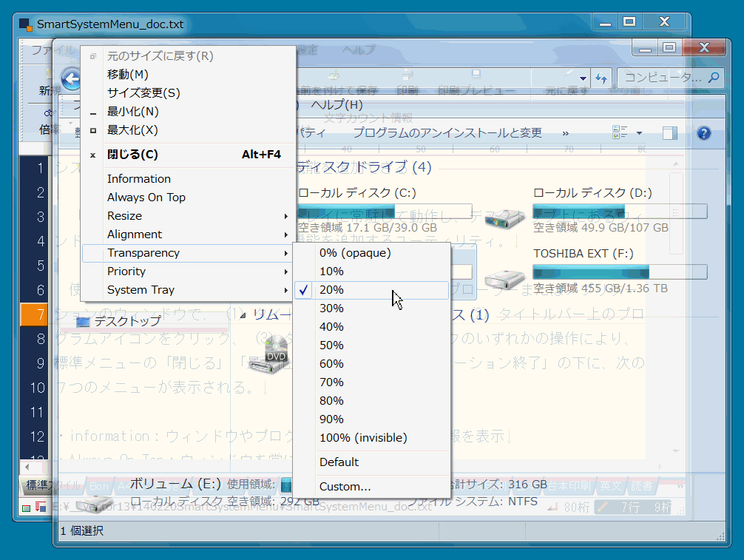Choose 閉じる(C) from the system menu
This screenshot has width=744, height=560.
click(187, 154)
